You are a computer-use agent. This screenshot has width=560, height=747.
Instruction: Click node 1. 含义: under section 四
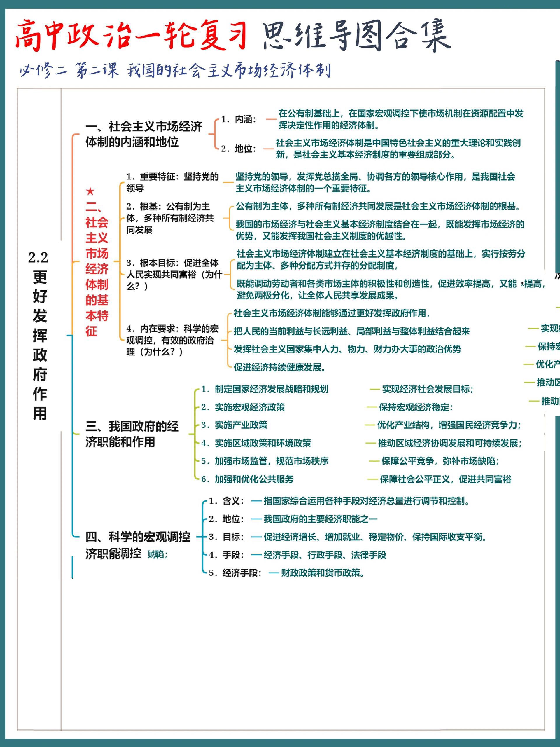[226, 501]
